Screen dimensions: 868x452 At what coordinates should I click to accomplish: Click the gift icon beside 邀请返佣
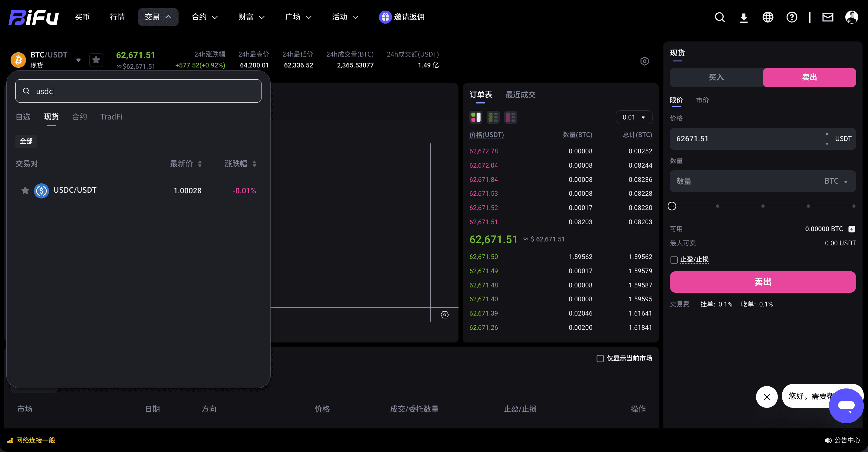coord(385,17)
